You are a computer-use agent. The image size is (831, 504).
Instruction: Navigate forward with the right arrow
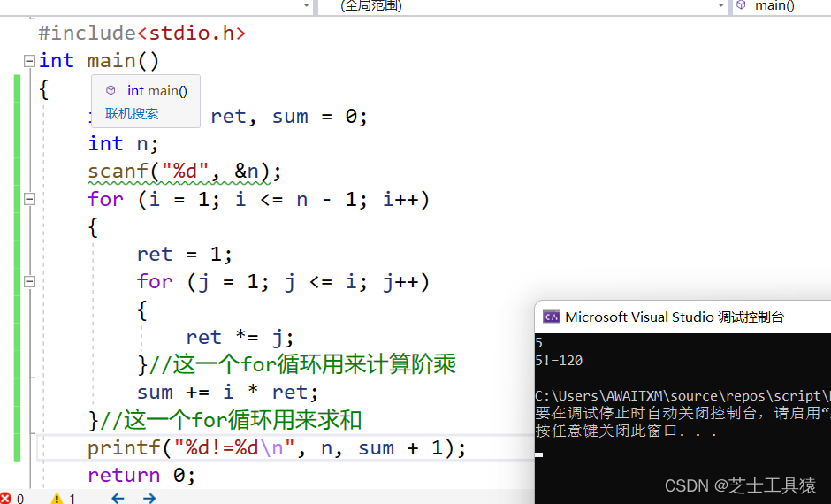pyautogui.click(x=149, y=498)
